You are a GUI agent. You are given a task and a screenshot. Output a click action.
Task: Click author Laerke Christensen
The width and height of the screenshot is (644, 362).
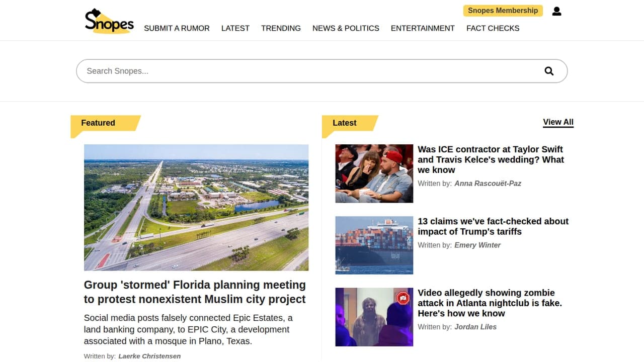149,356
